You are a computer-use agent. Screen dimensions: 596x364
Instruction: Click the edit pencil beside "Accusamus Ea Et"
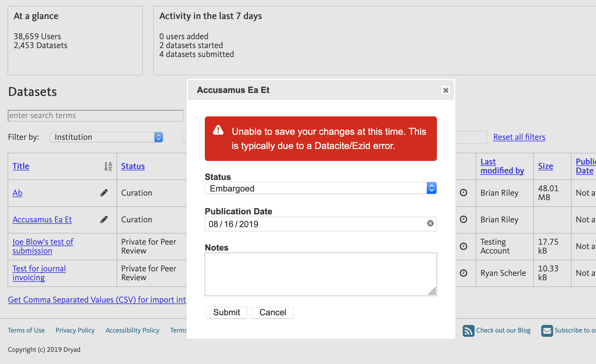[104, 219]
